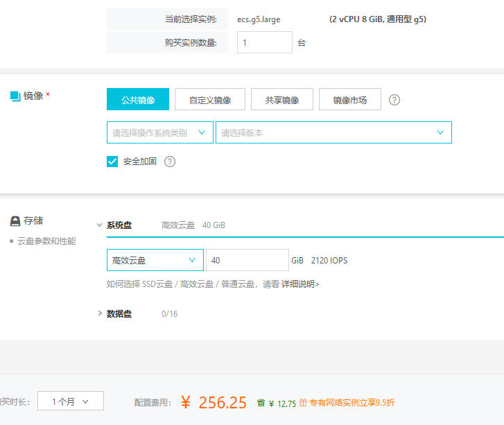Click the ¥ 256.25 price

pos(214,403)
